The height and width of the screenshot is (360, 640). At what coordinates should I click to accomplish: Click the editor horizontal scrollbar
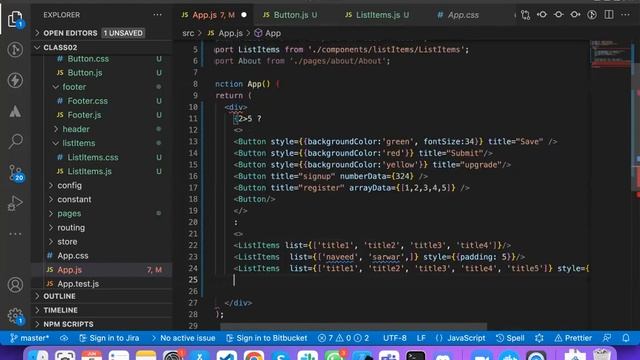(353, 327)
